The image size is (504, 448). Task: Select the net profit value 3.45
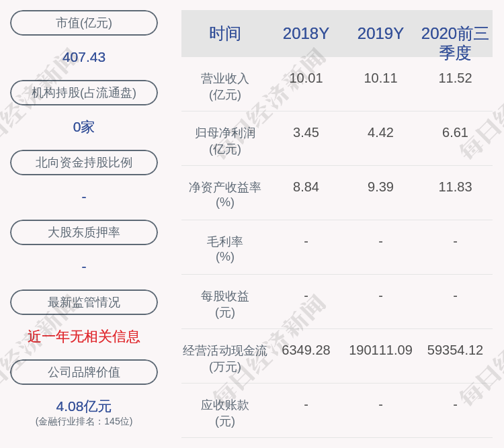click(306, 133)
